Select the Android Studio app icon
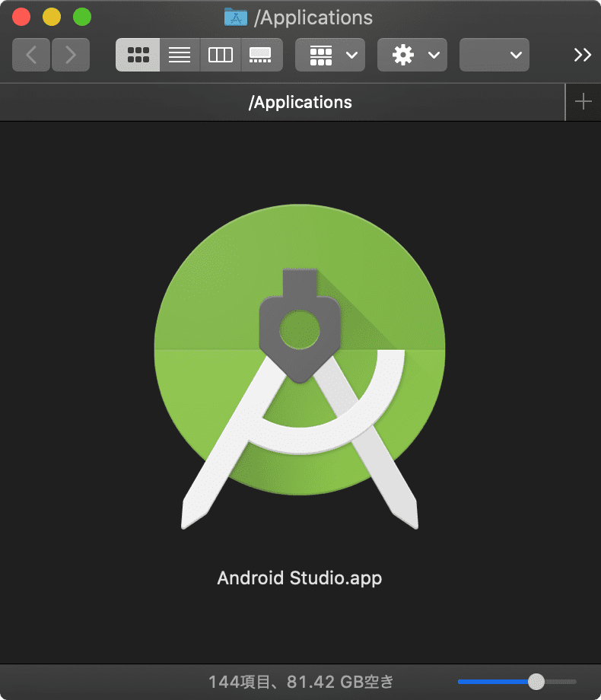 pyautogui.click(x=300, y=367)
